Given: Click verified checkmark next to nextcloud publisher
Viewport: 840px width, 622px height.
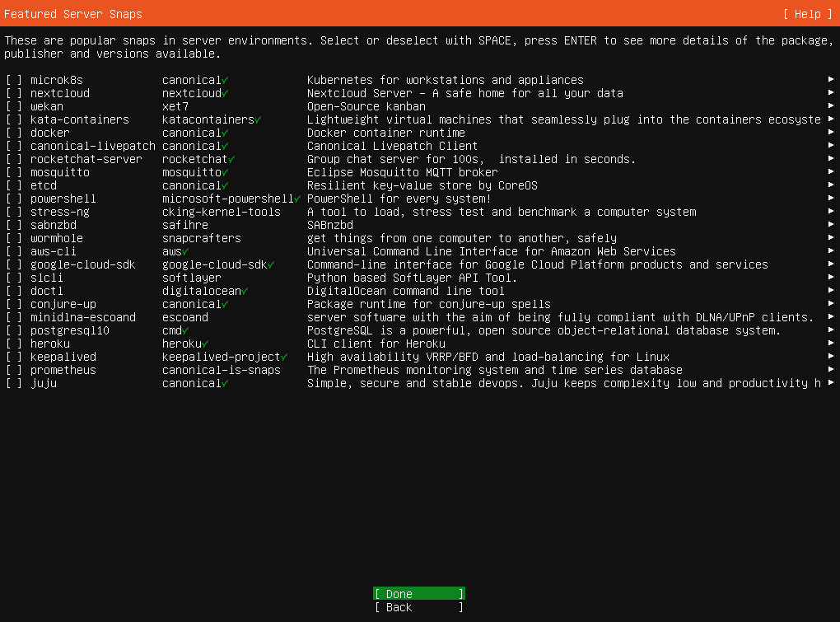Looking at the screenshot, I should (225, 93).
